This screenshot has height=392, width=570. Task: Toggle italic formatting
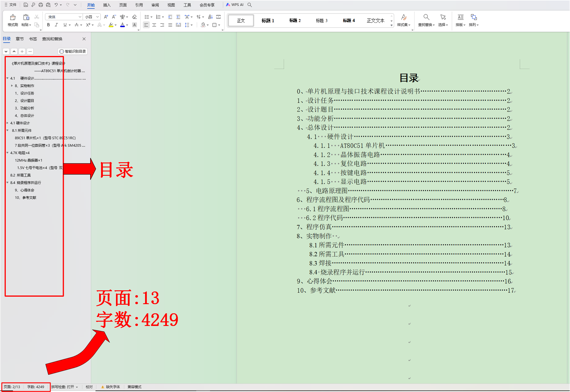pos(56,25)
